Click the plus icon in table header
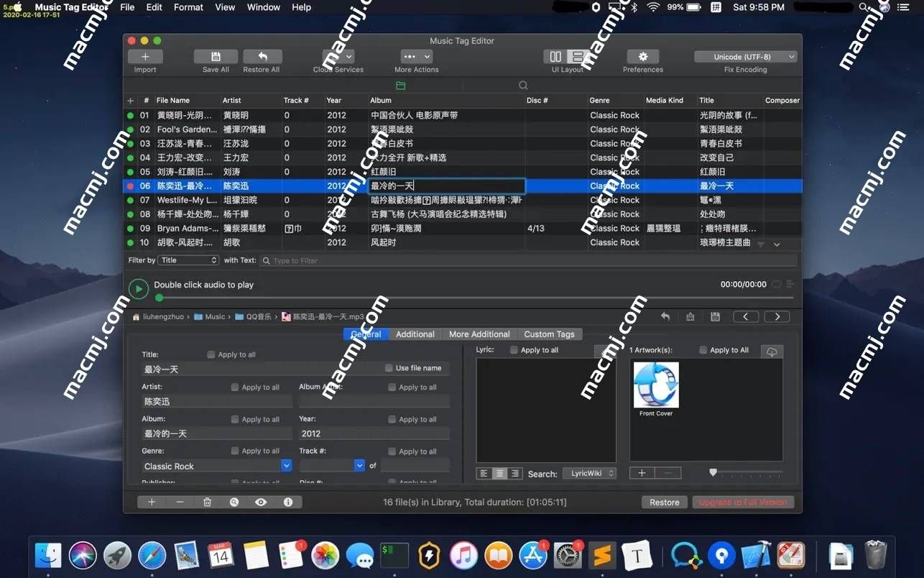 pyautogui.click(x=130, y=101)
